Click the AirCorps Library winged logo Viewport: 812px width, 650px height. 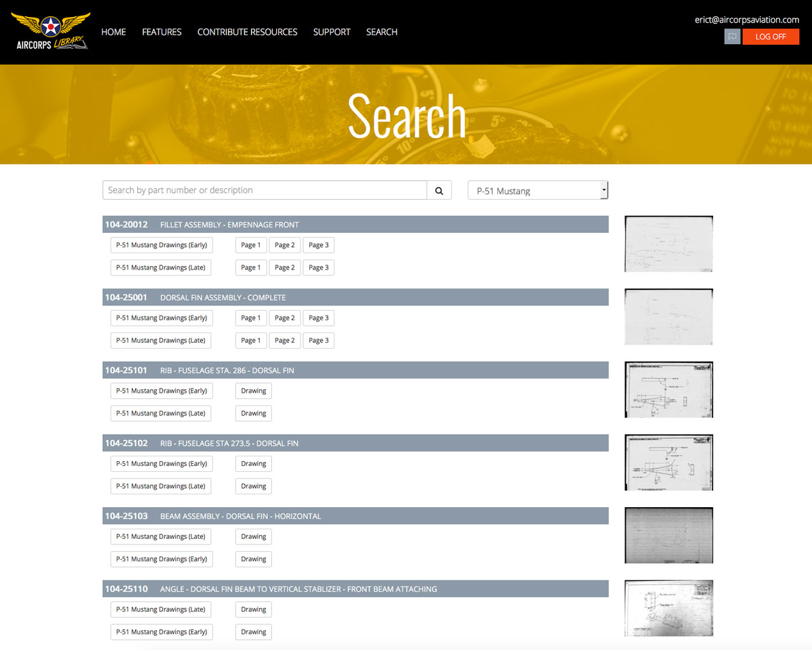[50, 30]
